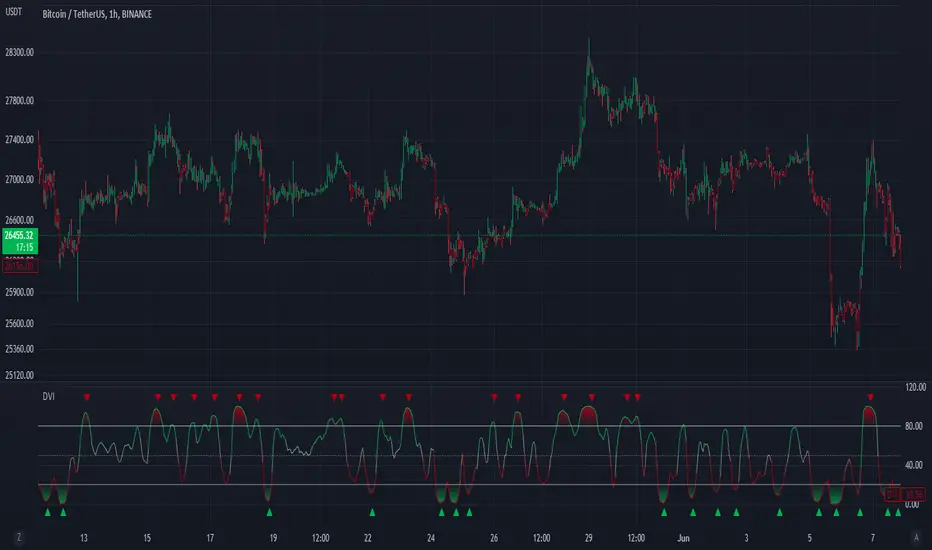The width and height of the screenshot is (932, 550).
Task: Select the leftmost green buy arrow under DVI
Action: tap(48, 512)
